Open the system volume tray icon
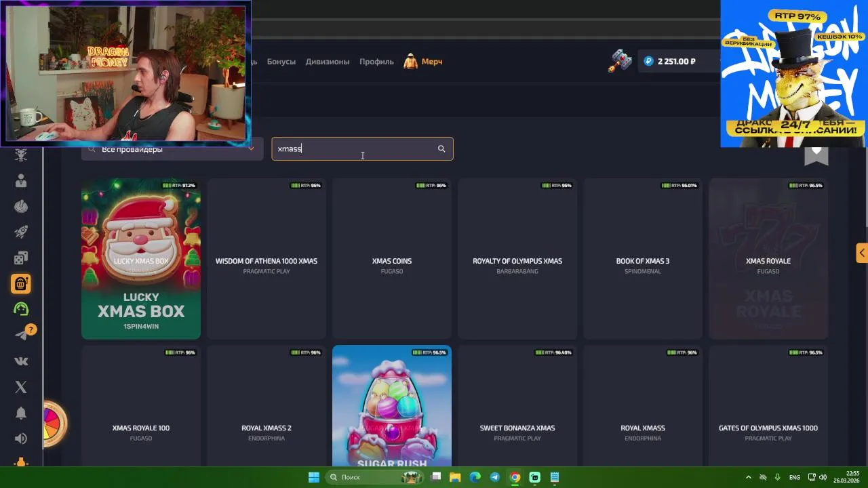The height and width of the screenshot is (488, 868). [823, 477]
